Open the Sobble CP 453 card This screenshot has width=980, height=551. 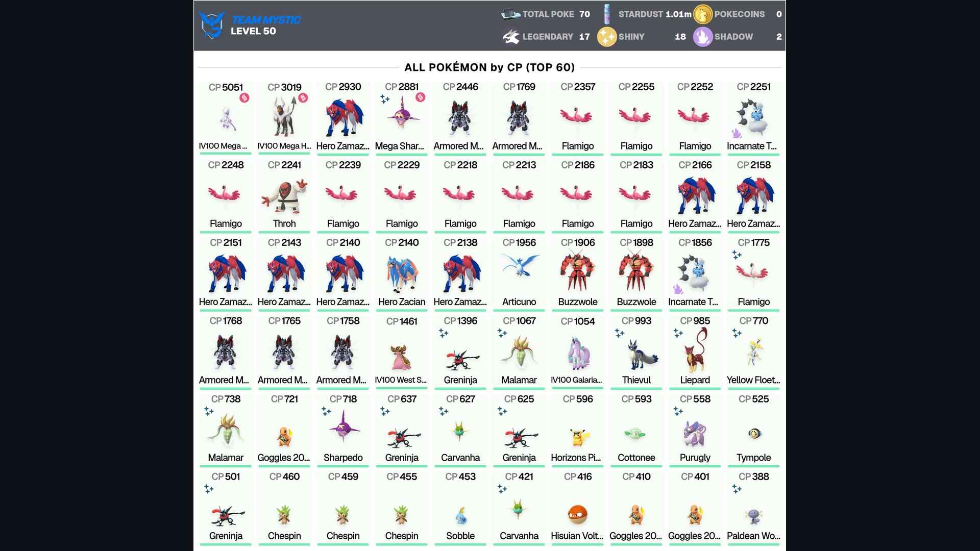coord(460,508)
